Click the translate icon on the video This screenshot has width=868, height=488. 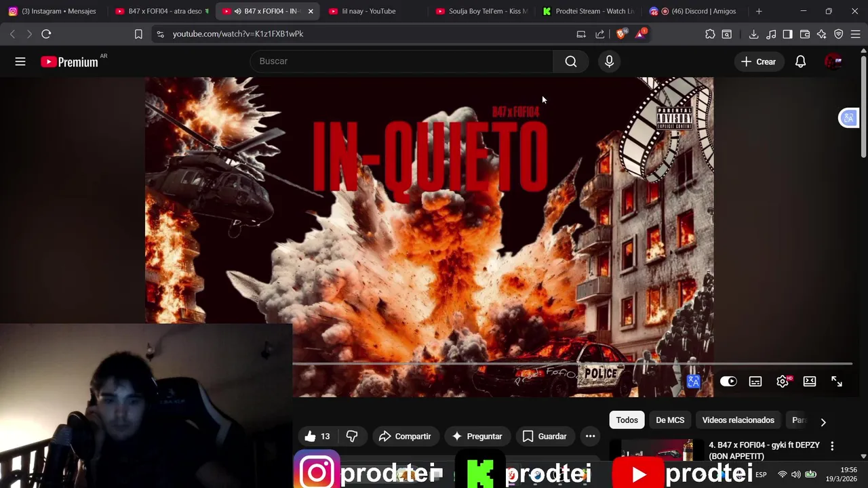(x=693, y=382)
